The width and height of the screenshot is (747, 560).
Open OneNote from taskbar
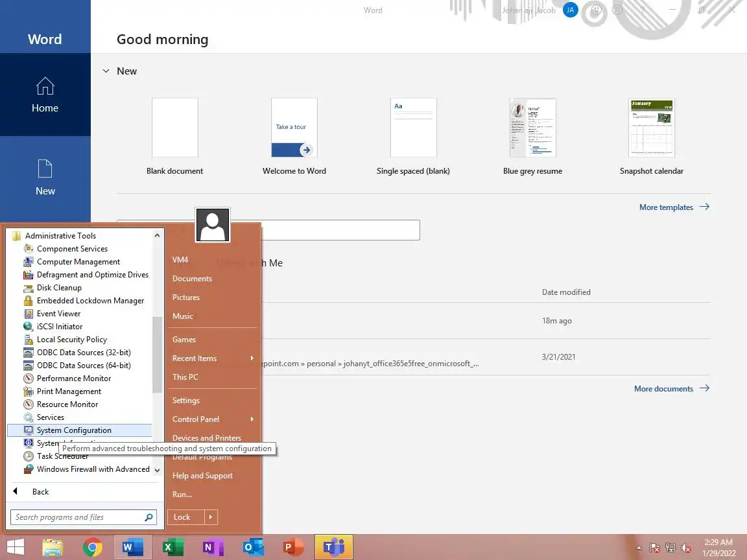click(x=213, y=547)
